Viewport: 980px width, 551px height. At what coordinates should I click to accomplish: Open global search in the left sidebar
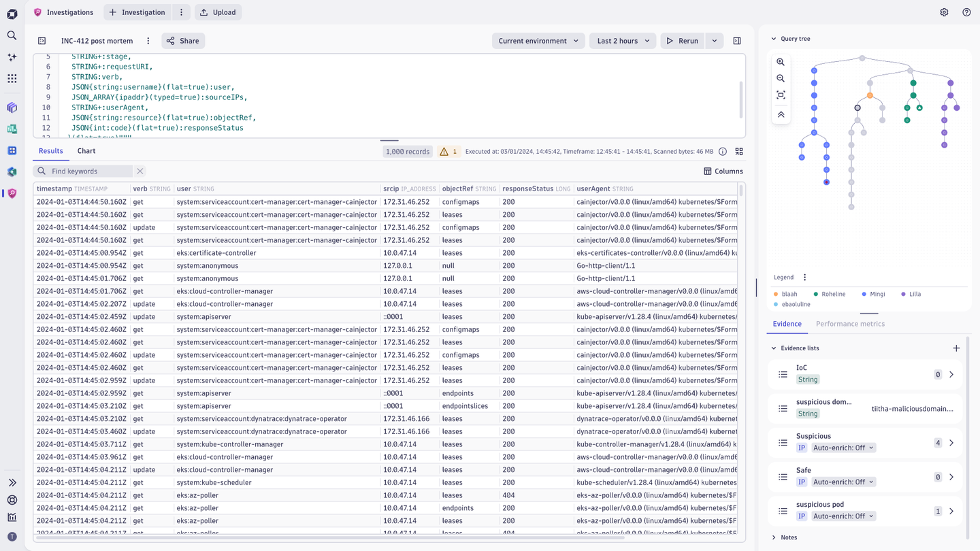click(x=12, y=35)
